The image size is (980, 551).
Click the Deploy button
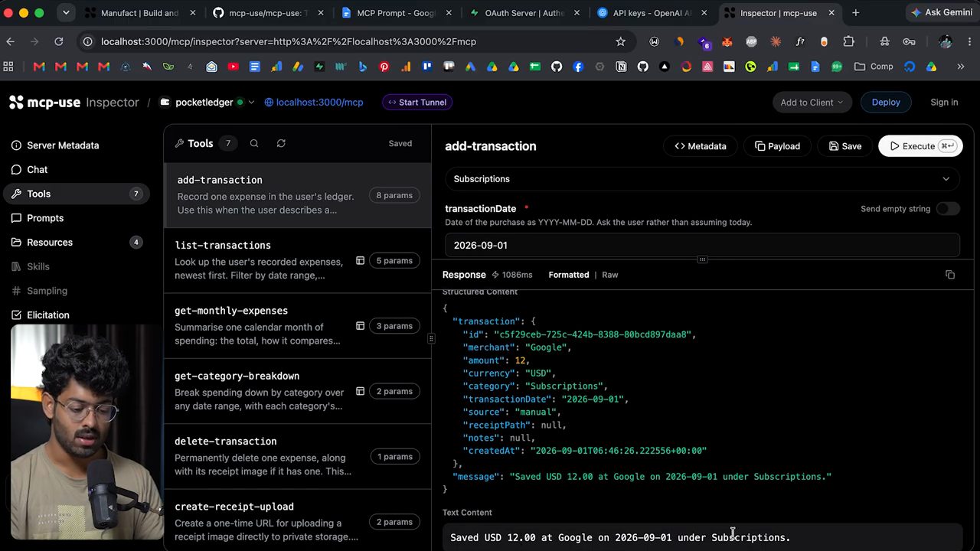click(x=886, y=103)
